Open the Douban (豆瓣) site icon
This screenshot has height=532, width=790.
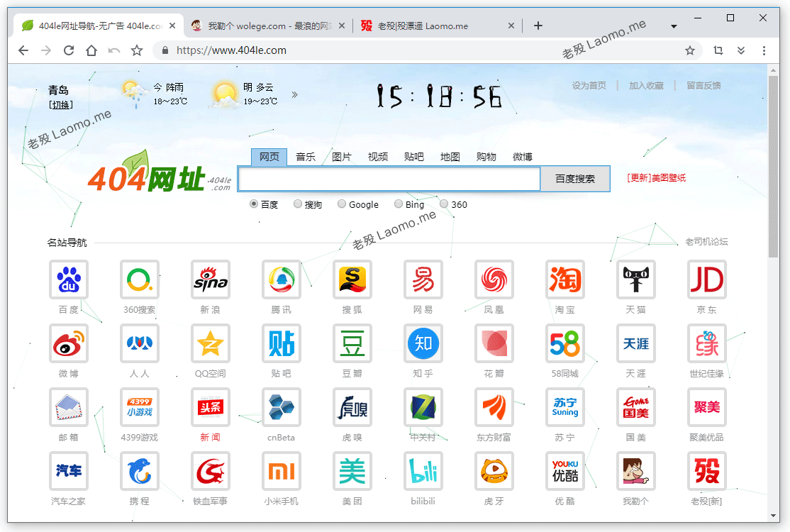click(352, 343)
